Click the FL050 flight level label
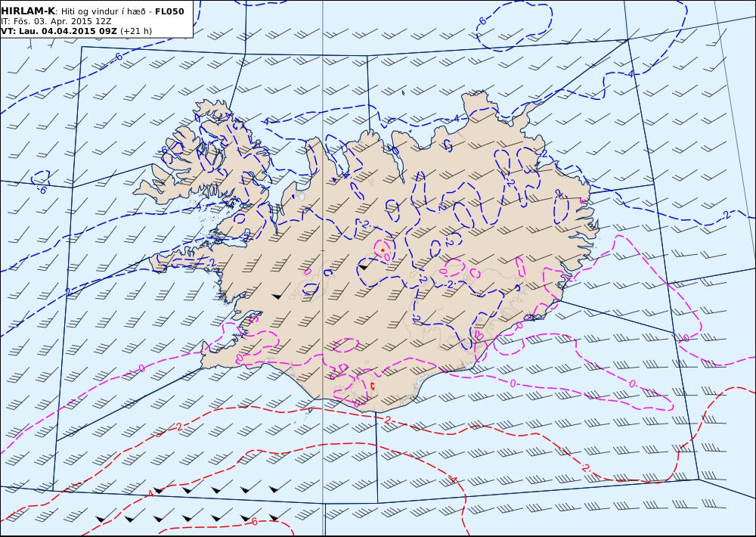This screenshot has height=537, width=756. (x=169, y=11)
